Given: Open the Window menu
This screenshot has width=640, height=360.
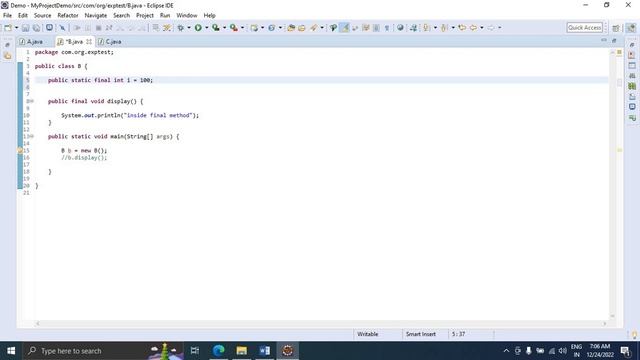Looking at the screenshot, I should [187, 16].
